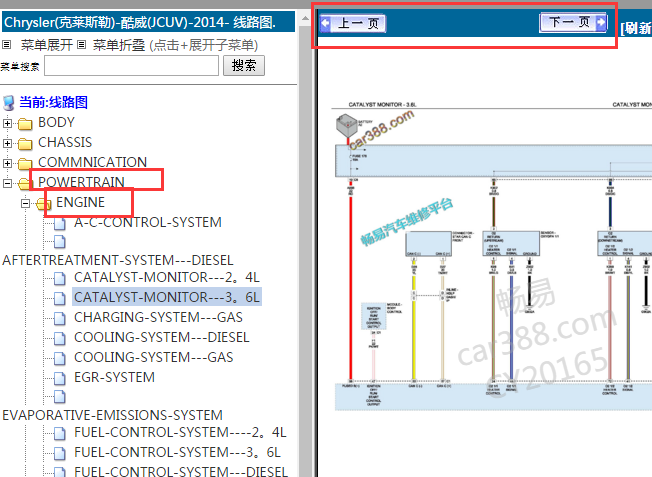The width and height of the screenshot is (652, 477).
Task: Click the FUEL-CONTROL-SYSTEM----2。4L document icon
Action: pos(59,434)
